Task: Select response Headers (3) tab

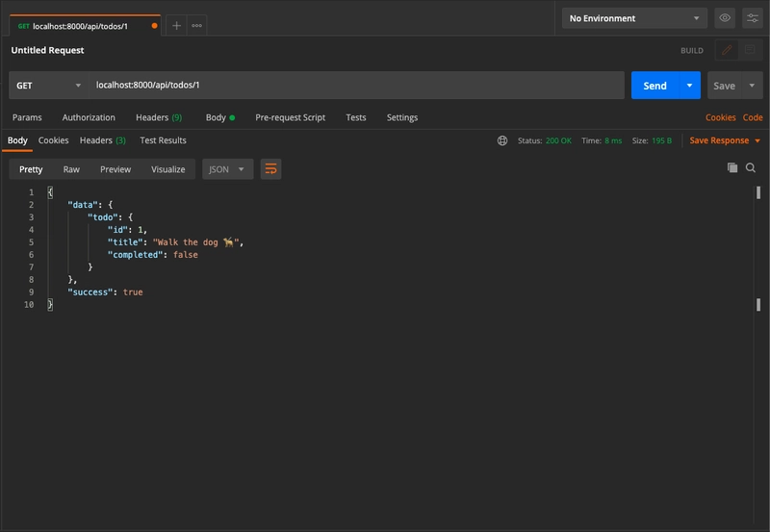Action: coord(103,140)
